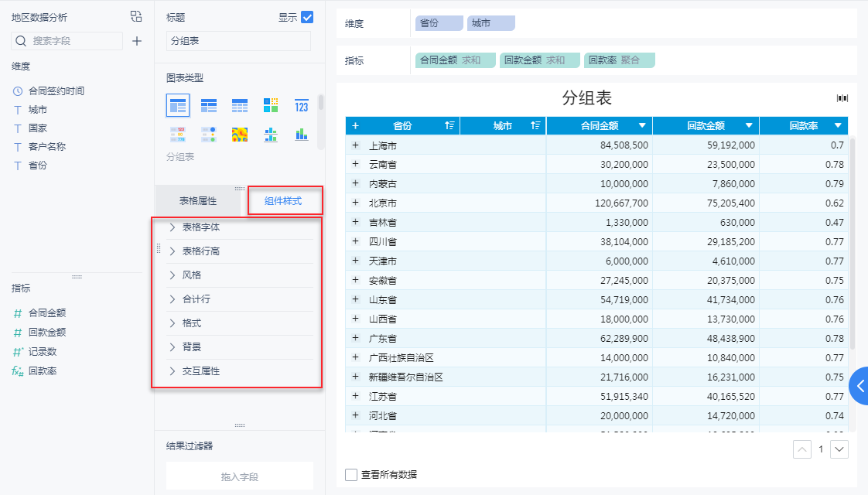Viewport: 868px width, 495px height.
Task: Click the 安徽省 row label
Action: pyautogui.click(x=383, y=281)
